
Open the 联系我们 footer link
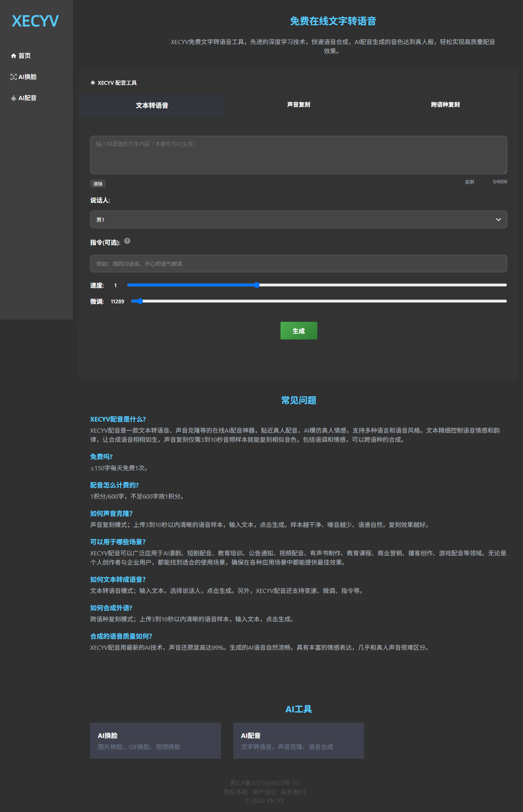pos(293,792)
